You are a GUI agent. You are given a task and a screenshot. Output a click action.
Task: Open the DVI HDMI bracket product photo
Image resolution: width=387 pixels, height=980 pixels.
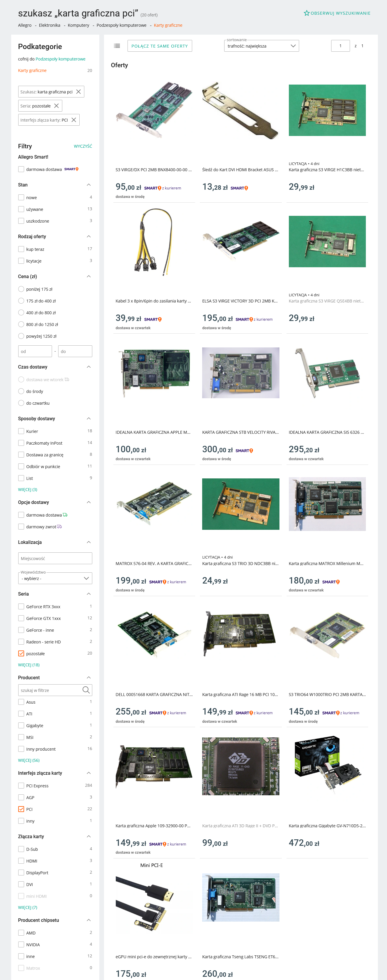pos(240,110)
